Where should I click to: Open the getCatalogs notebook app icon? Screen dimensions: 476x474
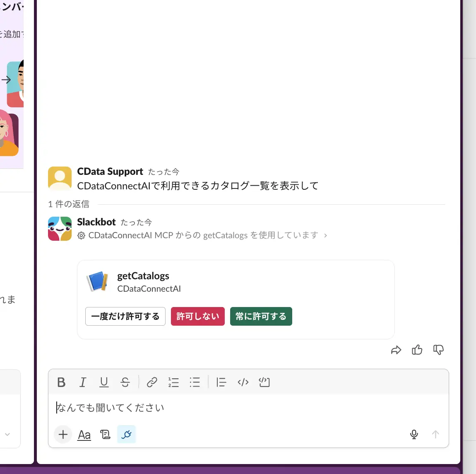[x=98, y=281]
